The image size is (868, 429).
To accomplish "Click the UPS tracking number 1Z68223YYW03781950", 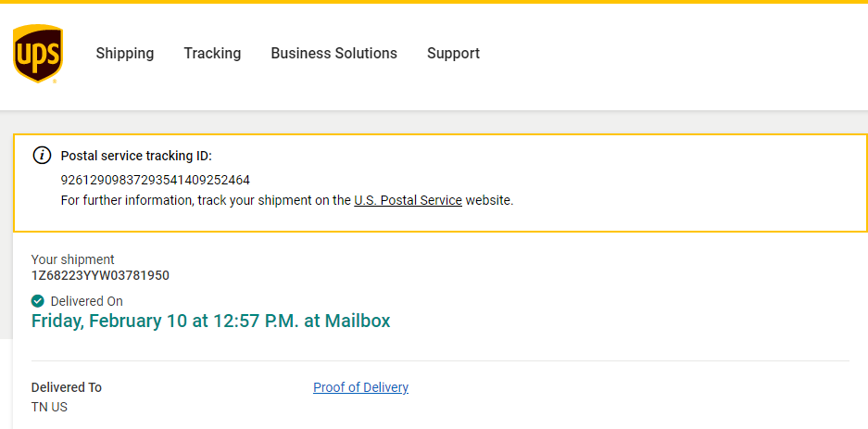I will (x=100, y=275).
